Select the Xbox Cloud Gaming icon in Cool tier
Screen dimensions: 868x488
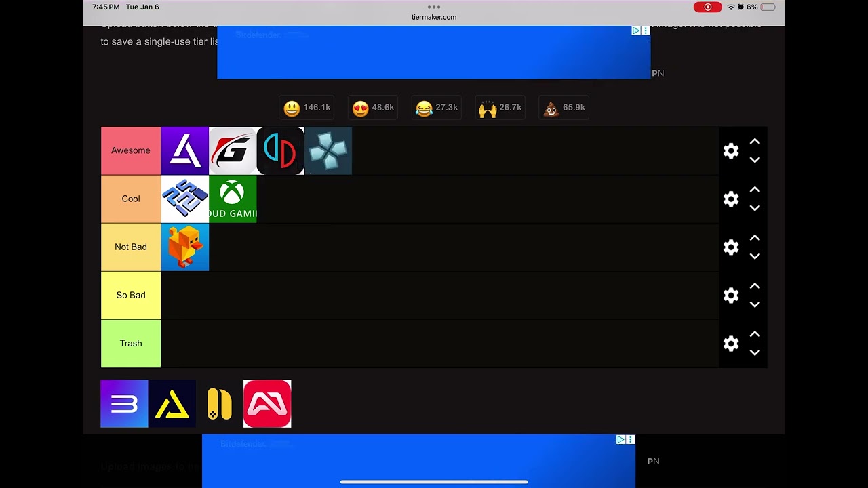[x=233, y=199]
